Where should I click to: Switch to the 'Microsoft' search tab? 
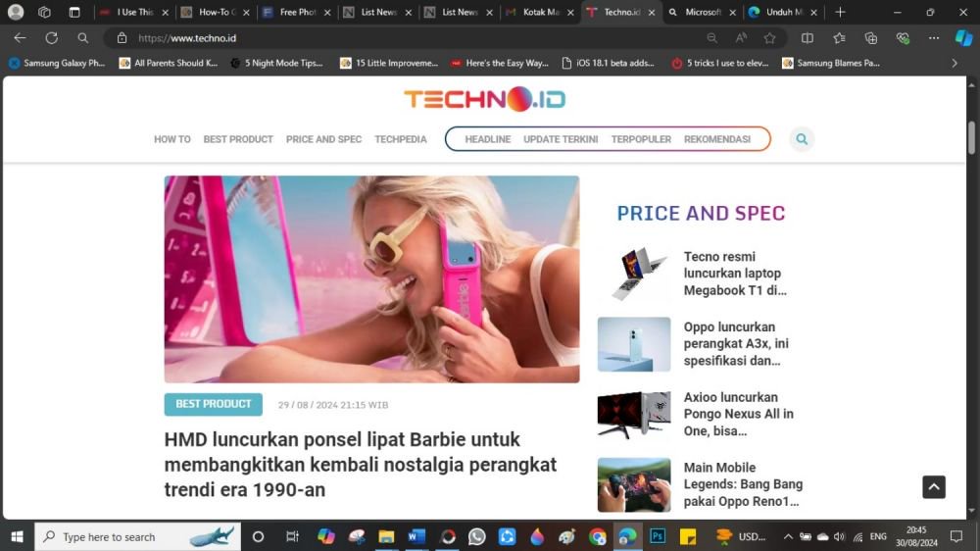pos(703,12)
